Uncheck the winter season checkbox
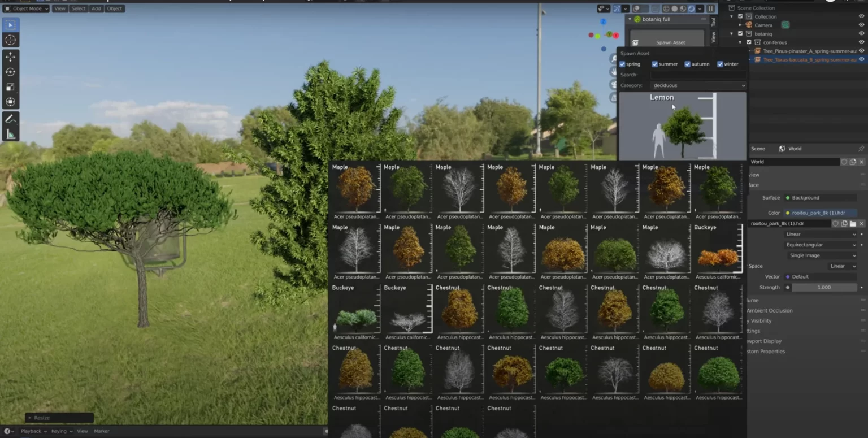Image resolution: width=868 pixels, height=438 pixels. [x=720, y=64]
